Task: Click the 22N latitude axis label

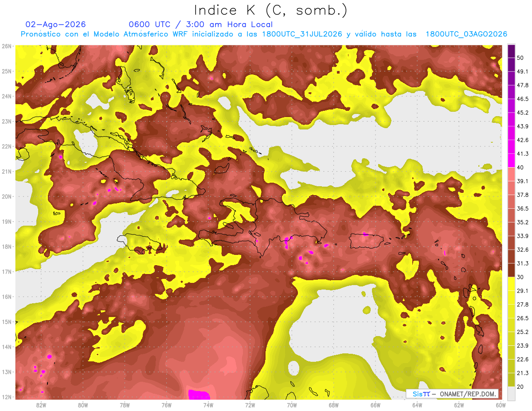Action: 7,146
